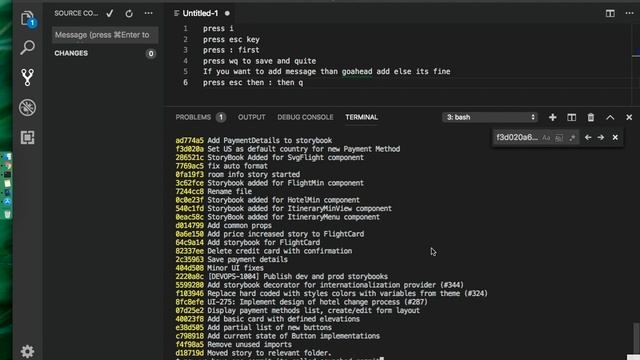Click the word 'goahead' in line 5
This screenshot has width=640, height=360.
pyautogui.click(x=357, y=72)
